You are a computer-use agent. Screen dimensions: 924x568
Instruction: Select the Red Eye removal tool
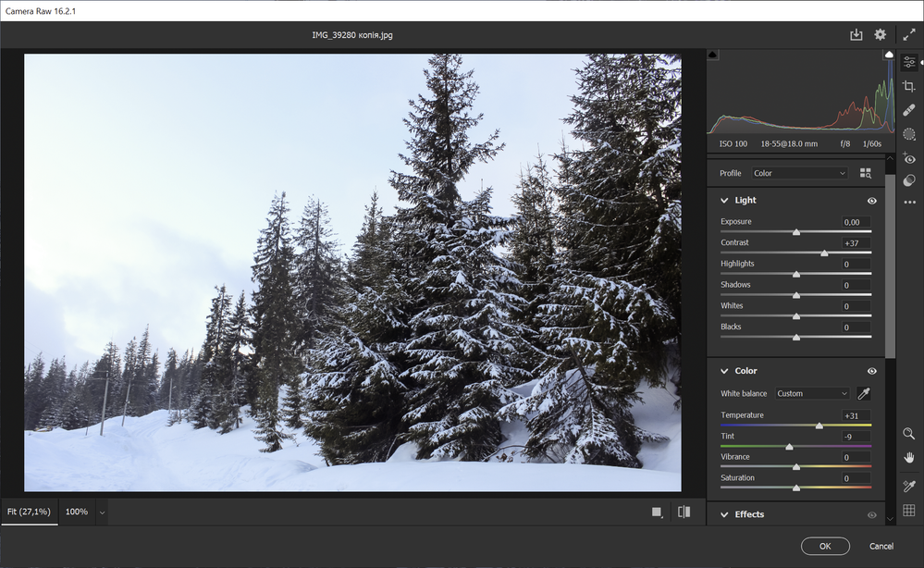909,158
